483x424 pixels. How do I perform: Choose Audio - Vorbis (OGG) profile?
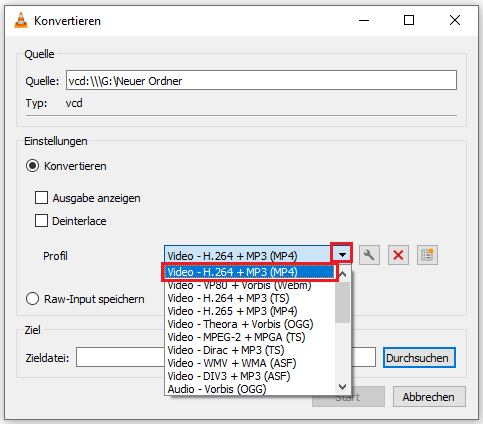(250, 389)
